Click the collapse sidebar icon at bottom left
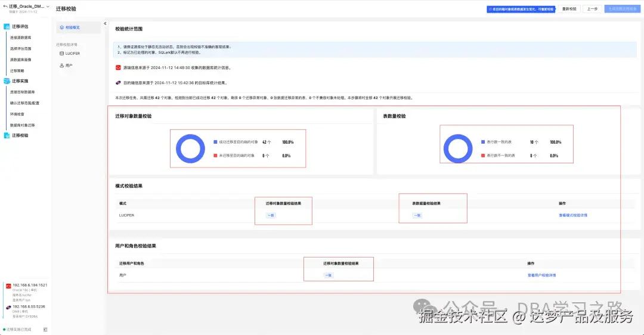 [45, 330]
